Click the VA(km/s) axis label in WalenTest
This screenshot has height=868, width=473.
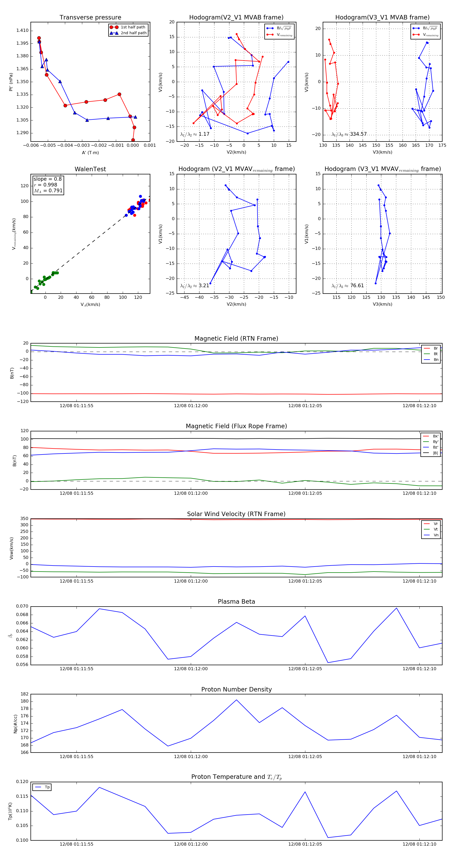90,305
